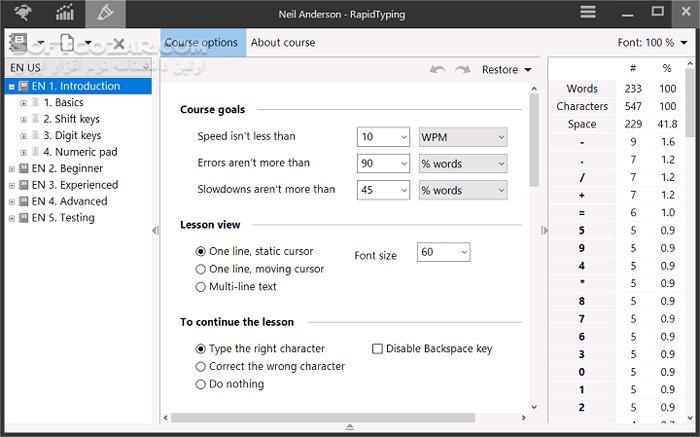Expand the EN 2. Beginner course

[x=12, y=168]
